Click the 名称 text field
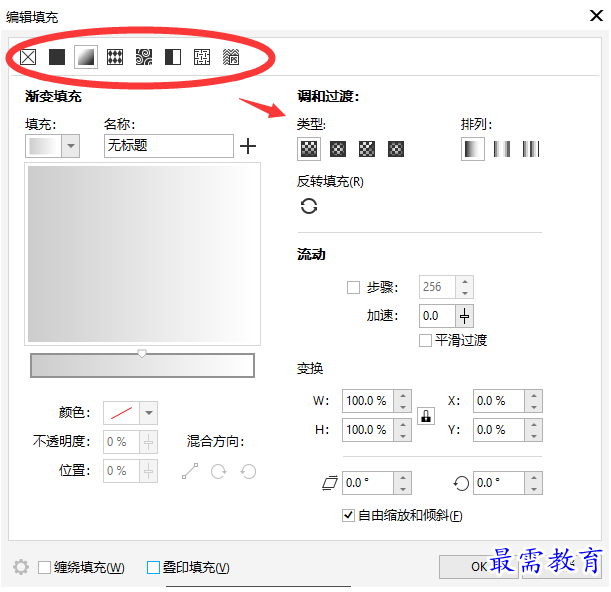This screenshot has height=592, width=611. [169, 146]
